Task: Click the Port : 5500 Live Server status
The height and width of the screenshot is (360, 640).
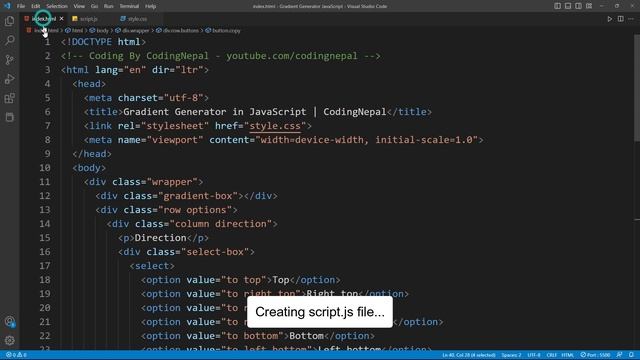Action: [x=595, y=355]
